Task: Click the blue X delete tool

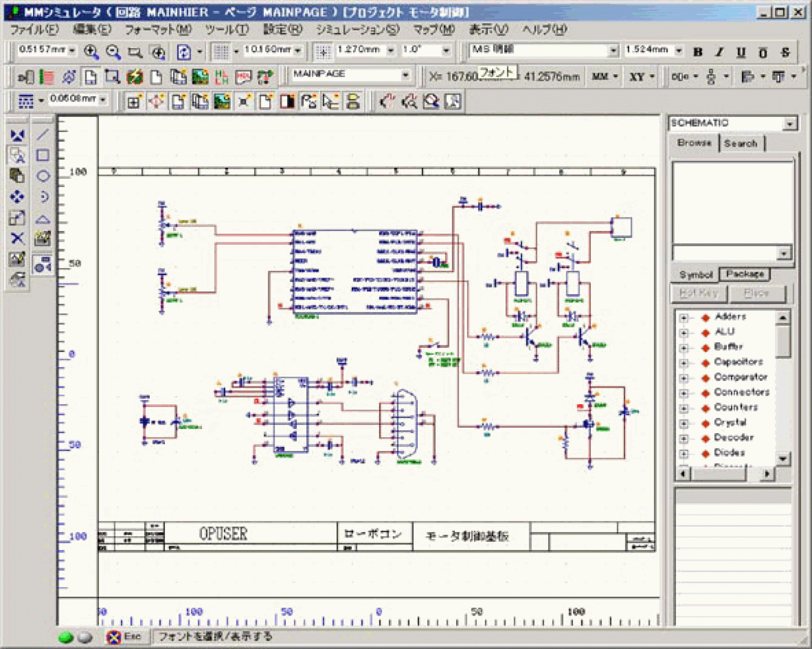Action: [x=17, y=238]
